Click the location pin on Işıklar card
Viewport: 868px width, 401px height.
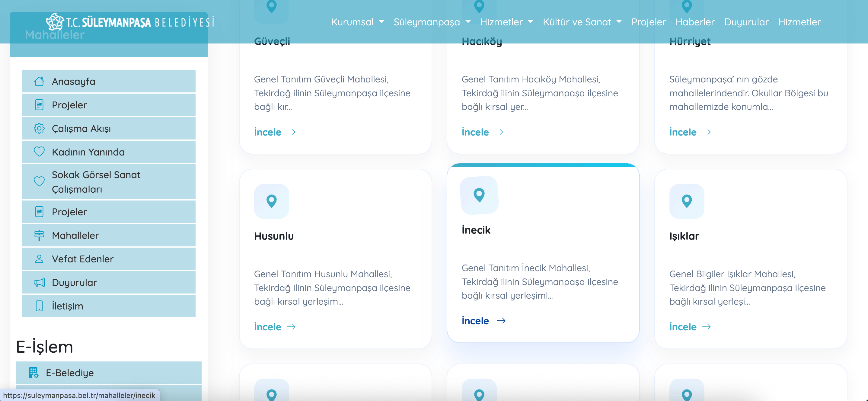click(x=686, y=201)
